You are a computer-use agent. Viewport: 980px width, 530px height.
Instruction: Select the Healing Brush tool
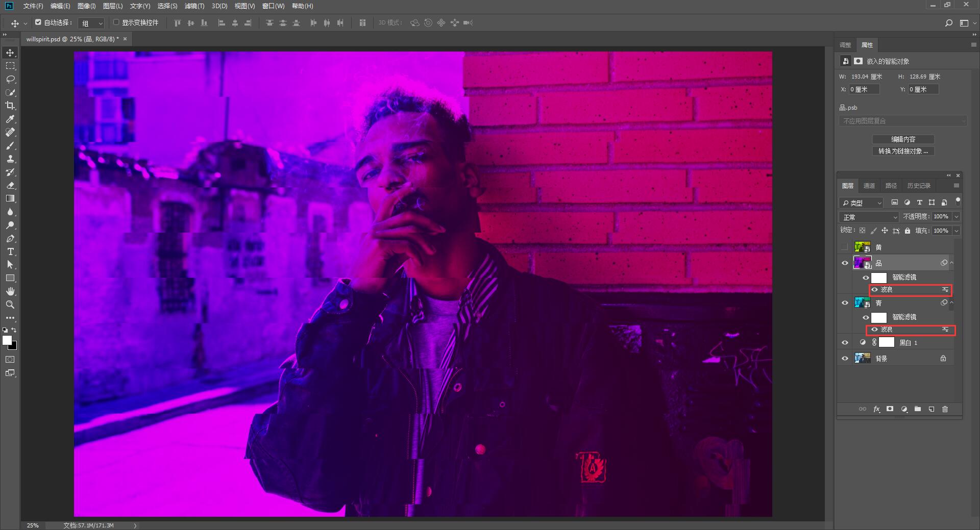pyautogui.click(x=10, y=132)
